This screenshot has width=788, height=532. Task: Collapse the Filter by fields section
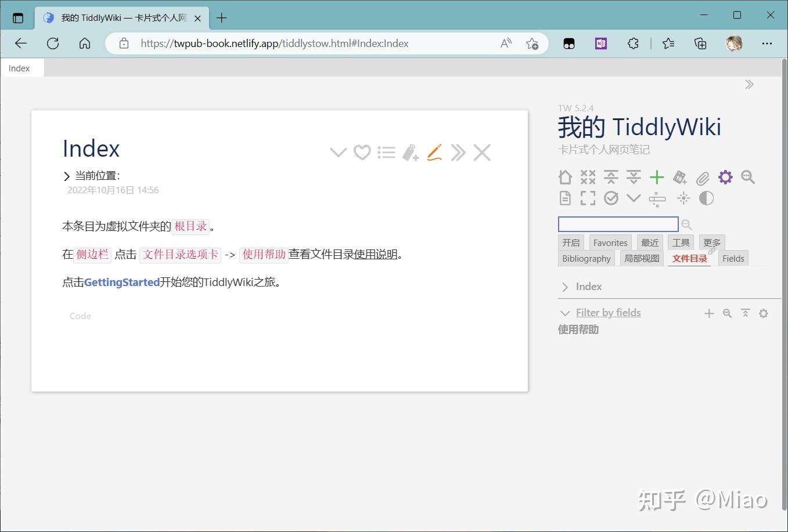[x=565, y=313]
